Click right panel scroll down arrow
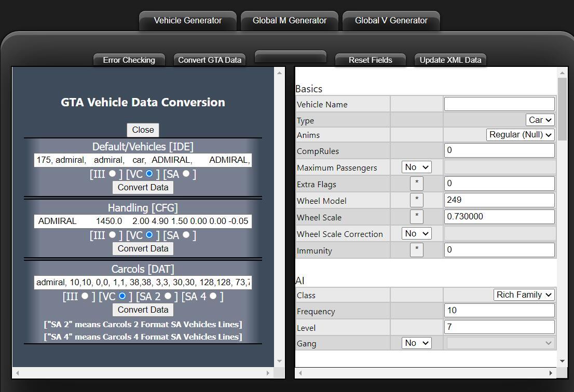Screen dimensions: 574x392 [x=562, y=361]
